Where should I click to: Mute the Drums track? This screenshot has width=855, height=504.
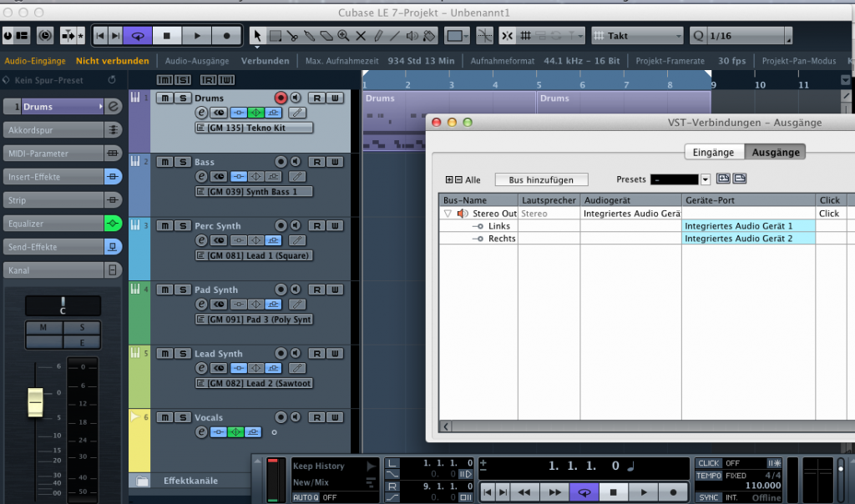(164, 98)
